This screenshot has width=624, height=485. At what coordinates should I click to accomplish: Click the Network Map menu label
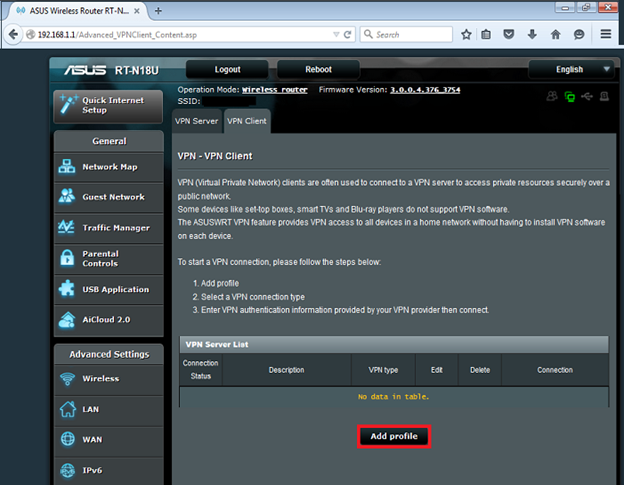pos(110,167)
